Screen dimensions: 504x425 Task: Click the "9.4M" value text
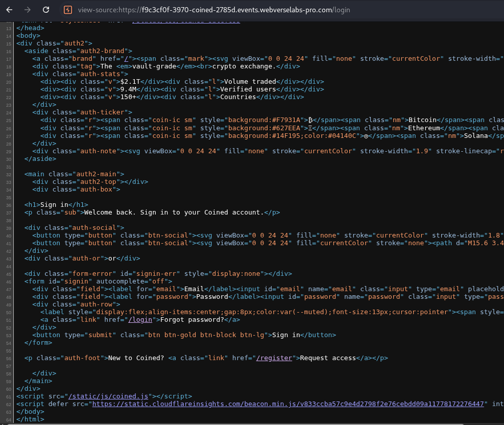[128, 89]
